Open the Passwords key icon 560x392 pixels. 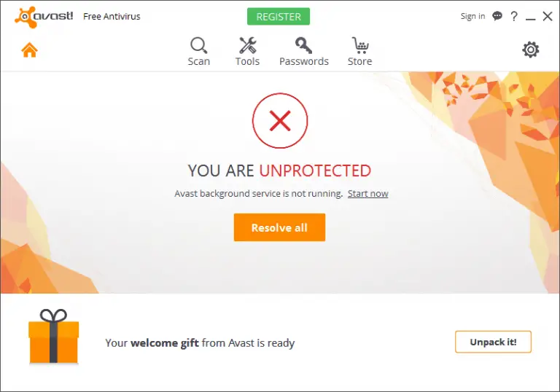[x=303, y=45]
